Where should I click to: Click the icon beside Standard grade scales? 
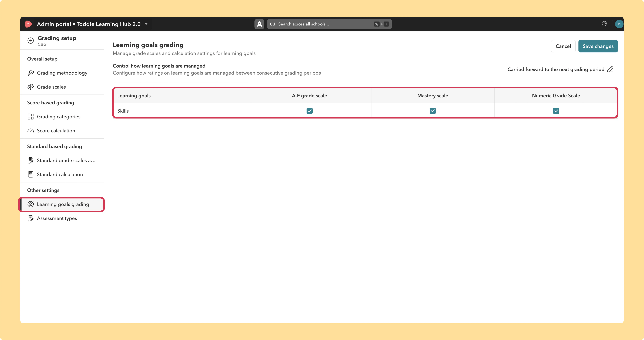click(x=31, y=160)
